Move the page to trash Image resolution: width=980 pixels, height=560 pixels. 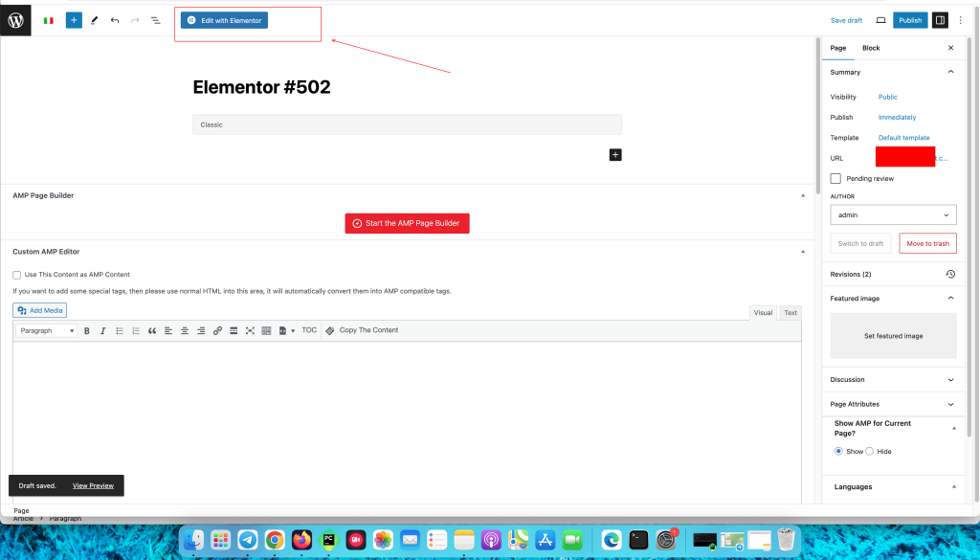point(927,244)
